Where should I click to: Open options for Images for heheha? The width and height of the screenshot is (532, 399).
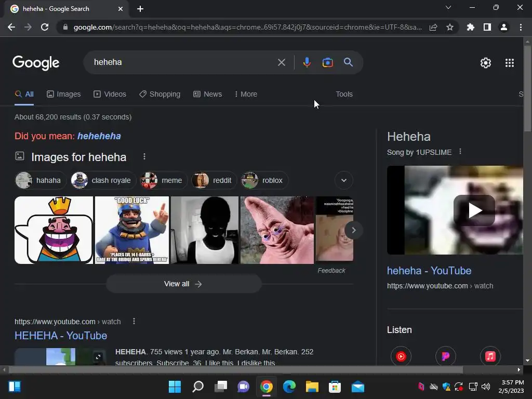(x=144, y=156)
